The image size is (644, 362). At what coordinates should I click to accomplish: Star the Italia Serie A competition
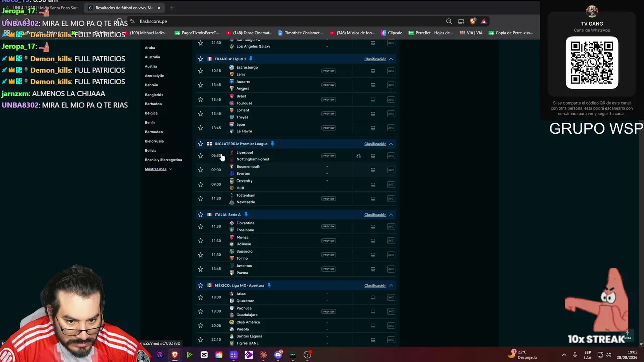pos(200,215)
